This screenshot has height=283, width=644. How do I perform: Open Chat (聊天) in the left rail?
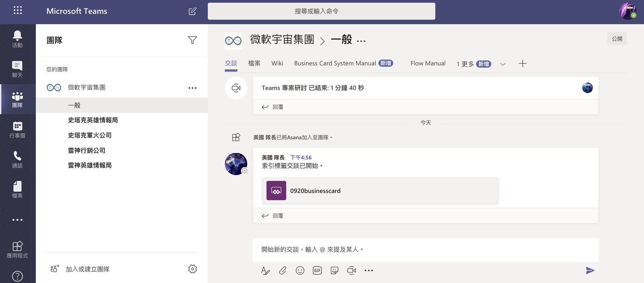pos(17,69)
